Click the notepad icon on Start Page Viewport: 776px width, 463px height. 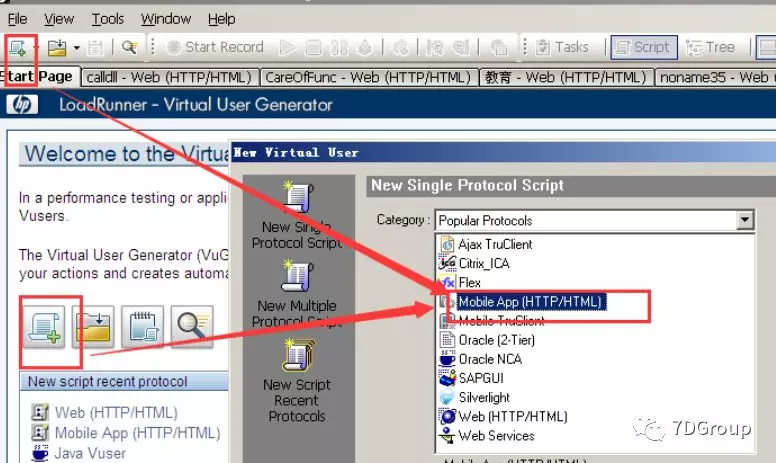tap(143, 327)
